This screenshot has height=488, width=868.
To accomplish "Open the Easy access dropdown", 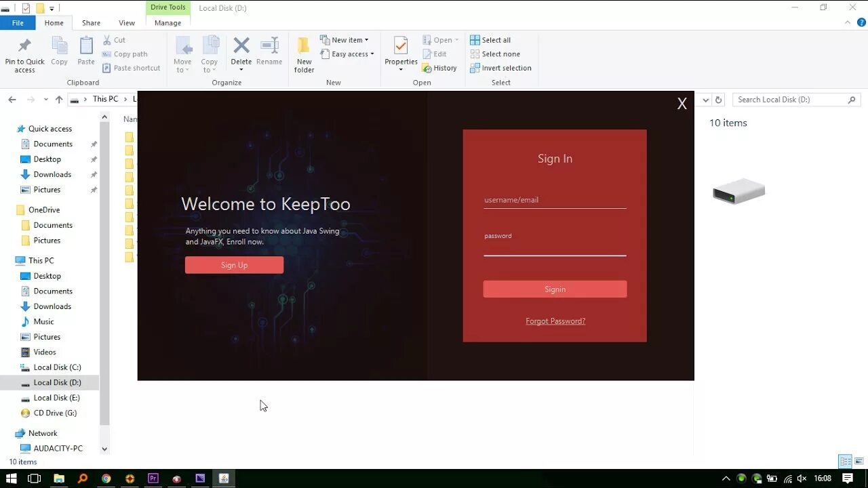I will (347, 54).
